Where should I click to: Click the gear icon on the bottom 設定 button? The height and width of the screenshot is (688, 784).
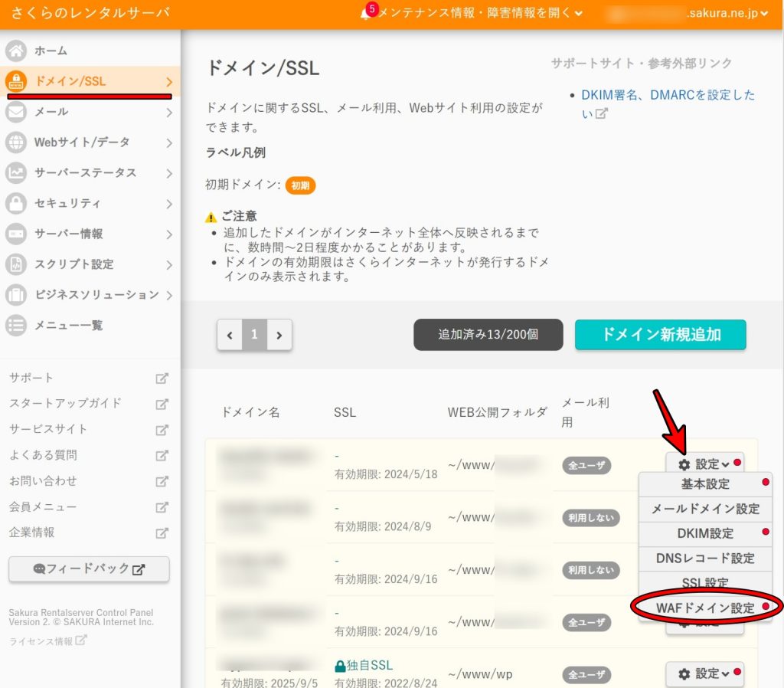click(x=685, y=674)
